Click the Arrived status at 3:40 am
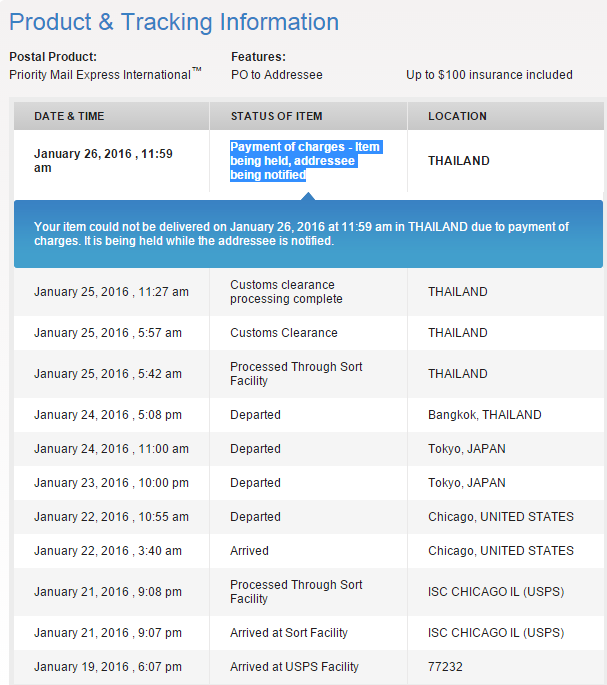This screenshot has width=607, height=685. (x=250, y=551)
